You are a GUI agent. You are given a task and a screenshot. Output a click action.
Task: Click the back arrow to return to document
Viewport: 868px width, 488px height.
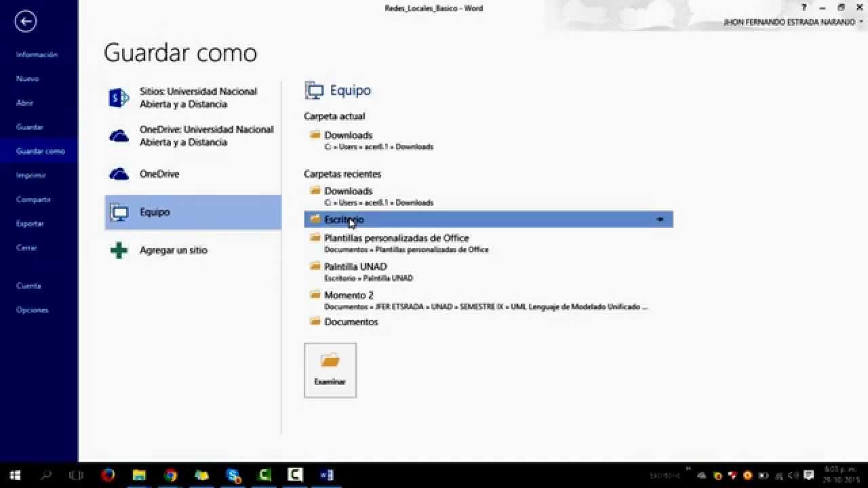point(26,22)
